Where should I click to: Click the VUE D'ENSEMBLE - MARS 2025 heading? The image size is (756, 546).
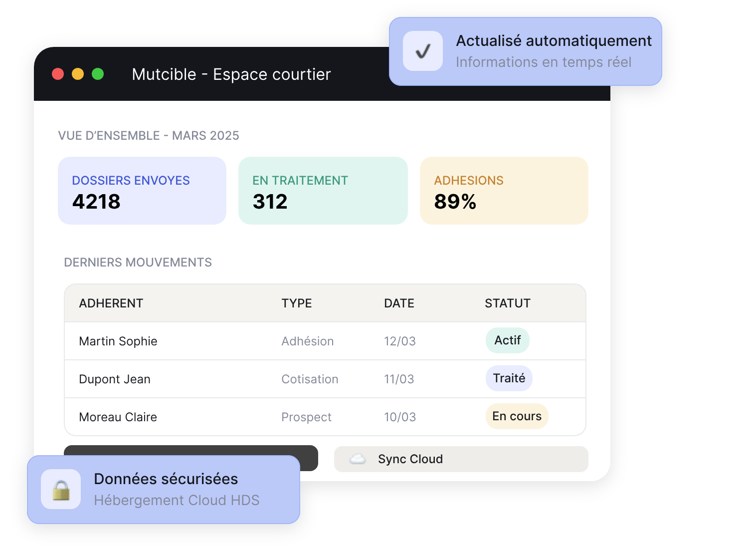coord(149,136)
